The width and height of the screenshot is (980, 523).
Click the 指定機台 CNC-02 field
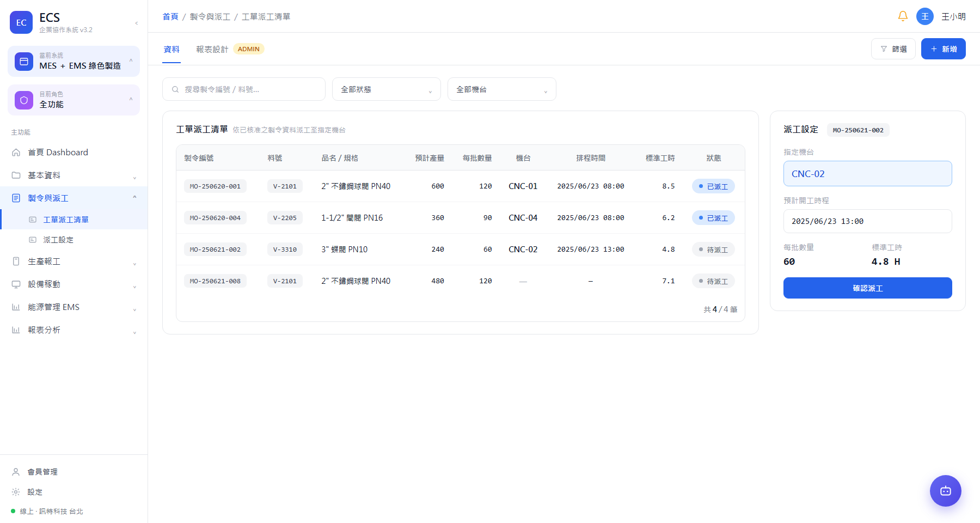click(x=868, y=174)
